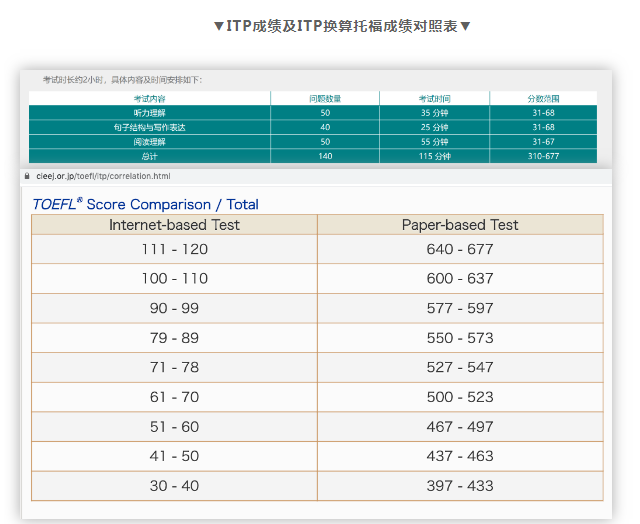Select the 467 - 497 cell

click(460, 427)
